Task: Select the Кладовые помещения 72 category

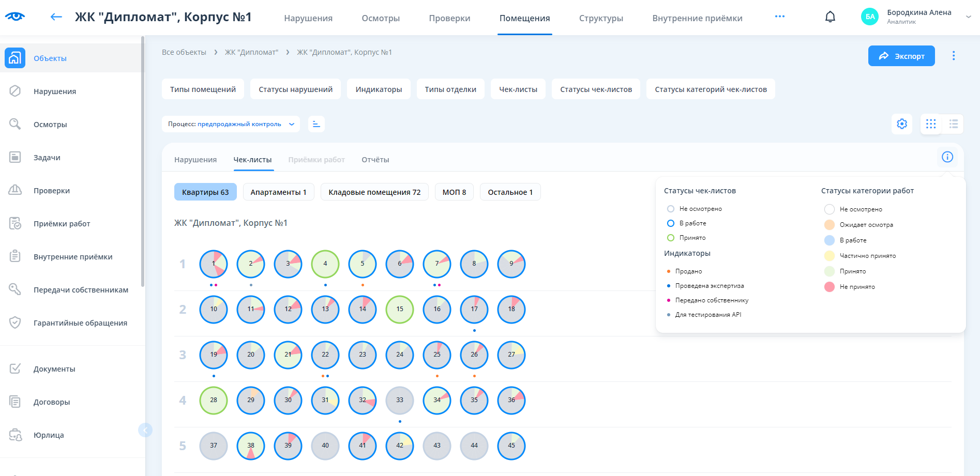Action: (374, 192)
